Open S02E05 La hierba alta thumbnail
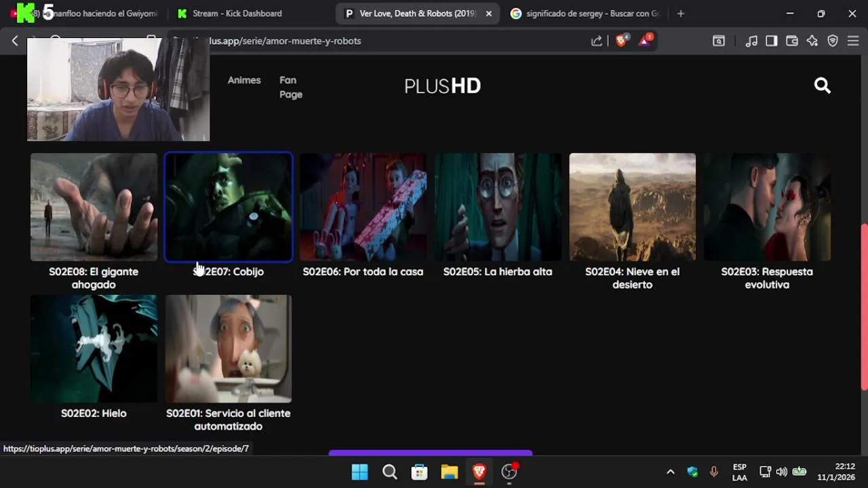Screen dimensions: 868x488 click(498, 207)
